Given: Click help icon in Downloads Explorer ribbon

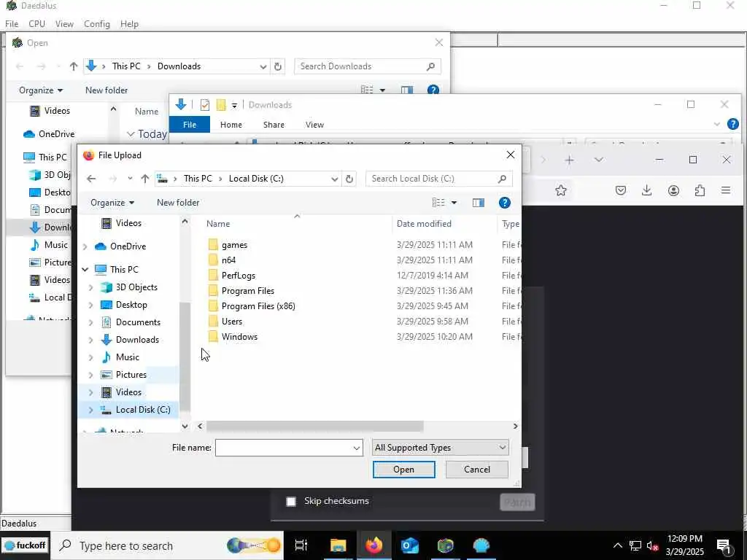Looking at the screenshot, I should [x=732, y=124].
